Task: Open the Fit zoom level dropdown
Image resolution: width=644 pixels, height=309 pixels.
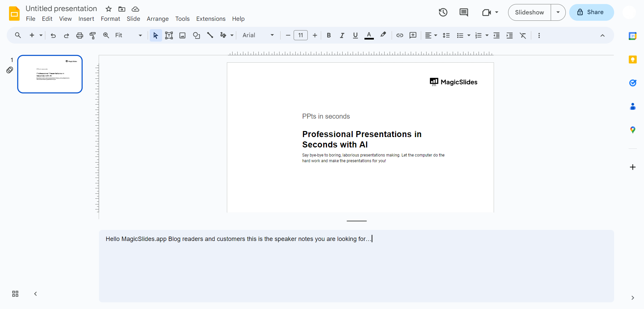Action: 129,35
